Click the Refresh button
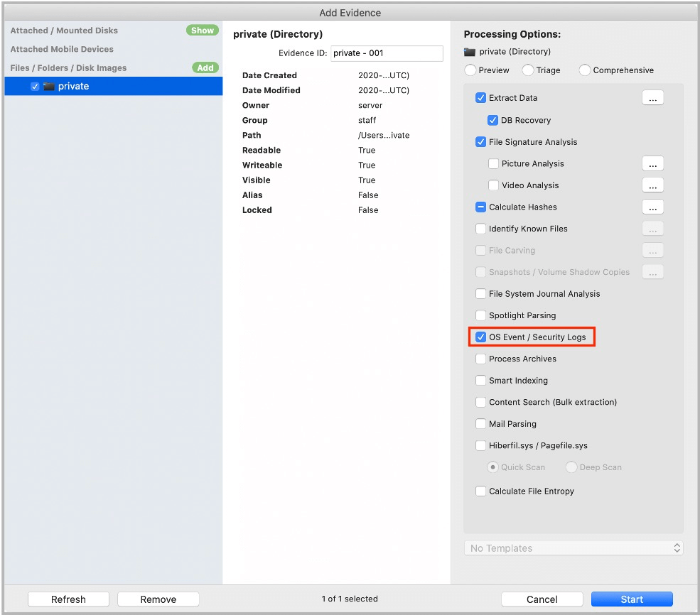This screenshot has width=700, height=615. pos(68,599)
